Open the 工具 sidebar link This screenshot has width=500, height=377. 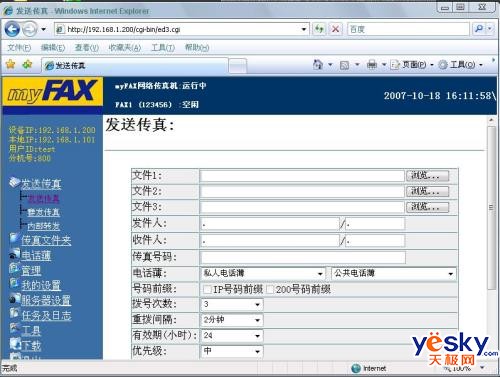[31, 331]
